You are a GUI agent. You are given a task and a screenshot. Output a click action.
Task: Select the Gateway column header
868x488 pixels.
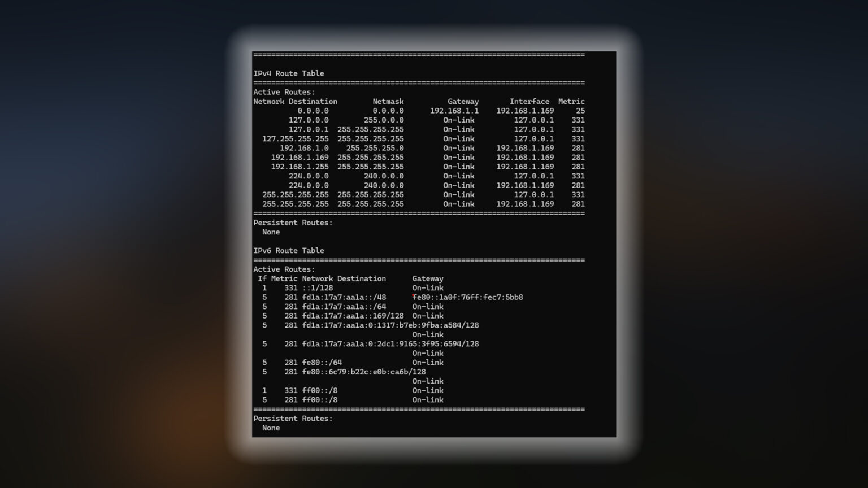(x=464, y=101)
